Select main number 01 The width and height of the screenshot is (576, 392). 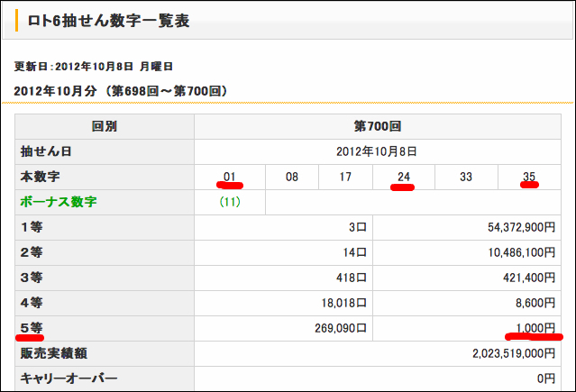pos(230,177)
